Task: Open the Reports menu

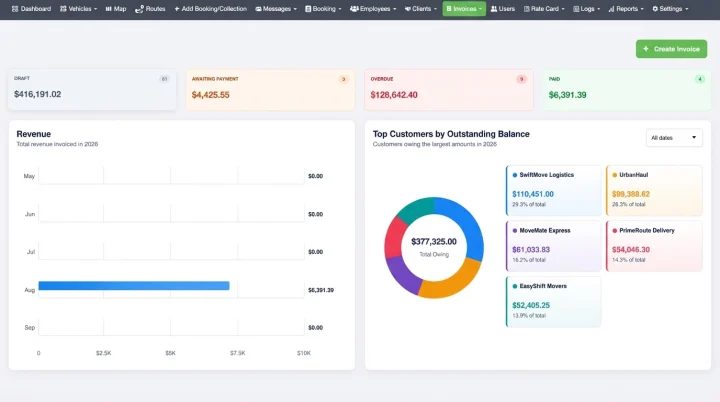Action: point(626,9)
